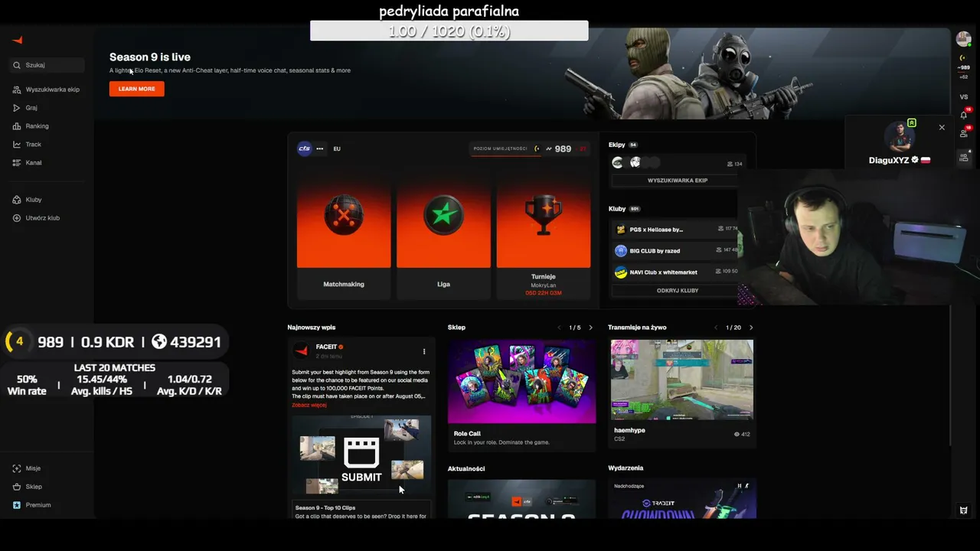Click the LEARN MORE button

(136, 89)
